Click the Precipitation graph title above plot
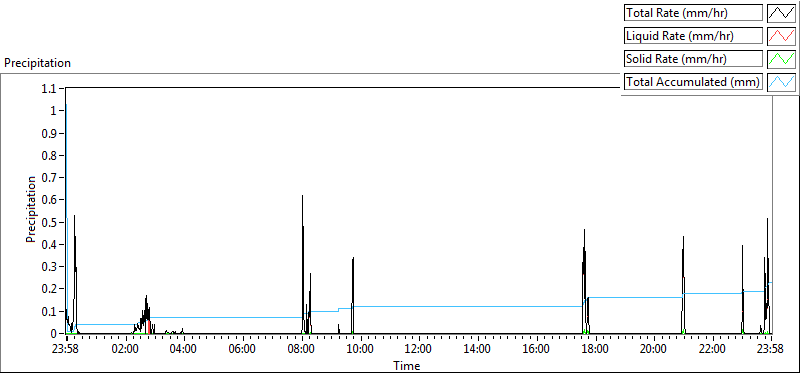This screenshot has height=373, width=800. pyautogui.click(x=37, y=63)
